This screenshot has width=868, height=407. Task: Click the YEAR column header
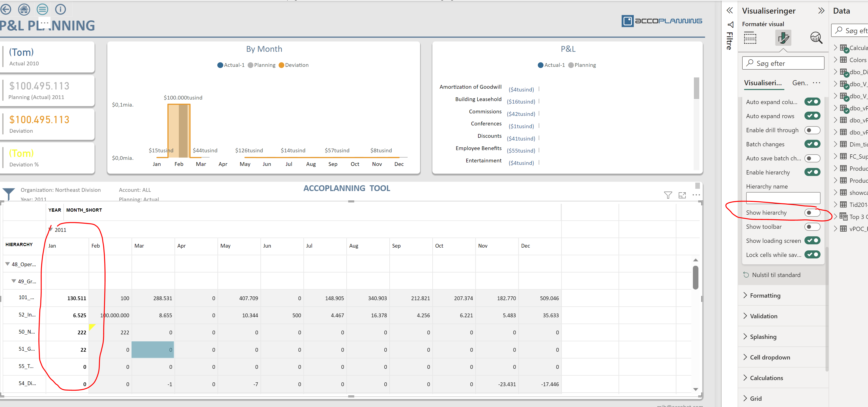tap(55, 210)
